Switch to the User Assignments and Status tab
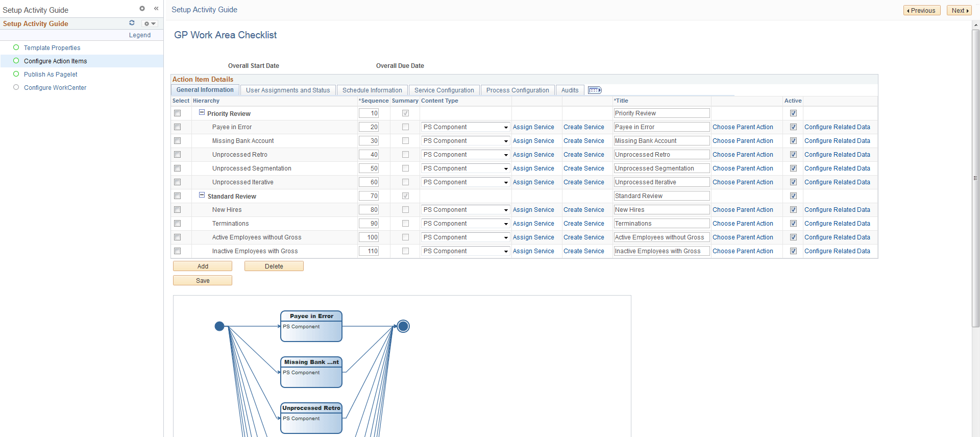Image resolution: width=980 pixels, height=437 pixels. pyautogui.click(x=288, y=90)
